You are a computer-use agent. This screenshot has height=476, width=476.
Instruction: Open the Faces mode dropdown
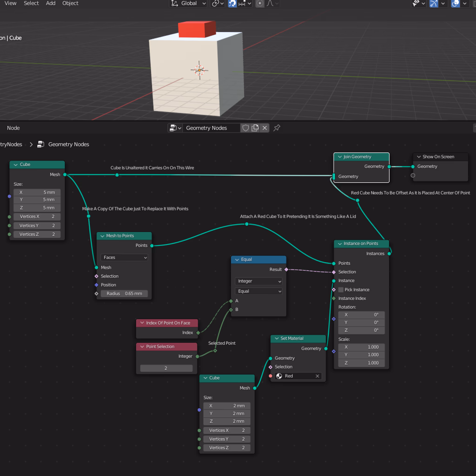(124, 258)
